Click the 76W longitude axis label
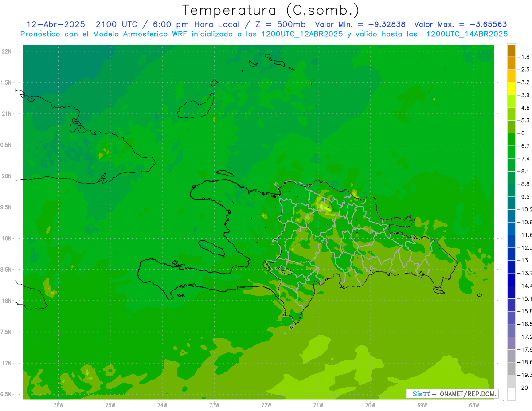 click(58, 405)
